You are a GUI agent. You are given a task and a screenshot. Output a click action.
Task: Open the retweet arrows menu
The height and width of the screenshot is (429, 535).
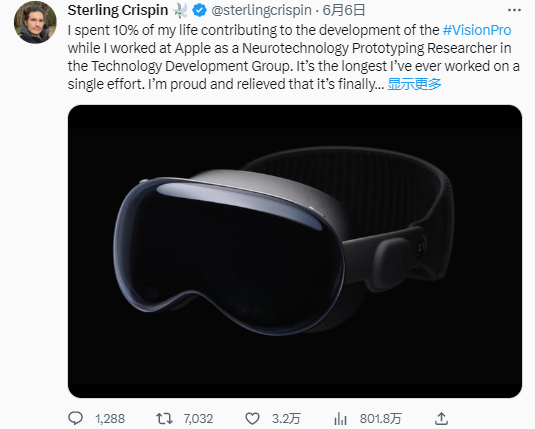(164, 418)
